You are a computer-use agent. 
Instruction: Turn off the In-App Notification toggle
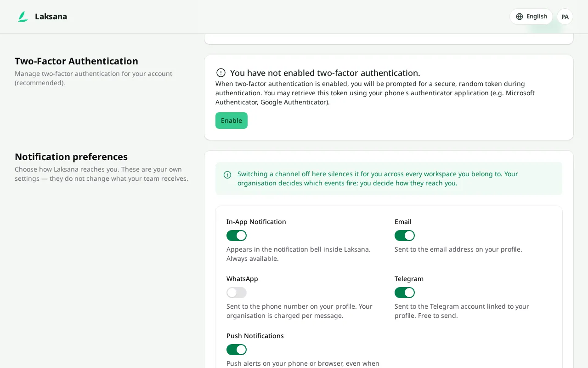237,236
